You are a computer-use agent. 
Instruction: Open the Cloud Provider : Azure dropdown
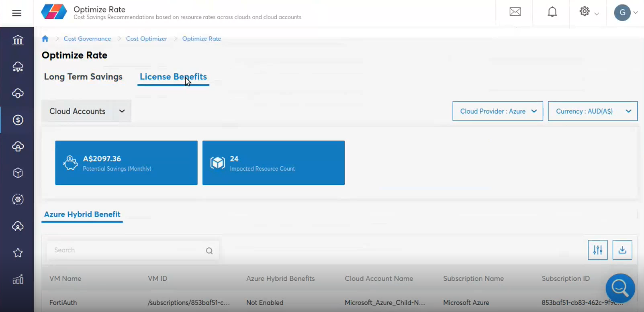tap(498, 111)
